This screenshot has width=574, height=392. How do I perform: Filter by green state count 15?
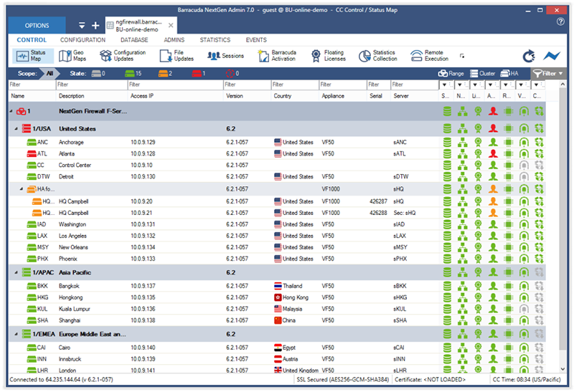[x=133, y=74]
